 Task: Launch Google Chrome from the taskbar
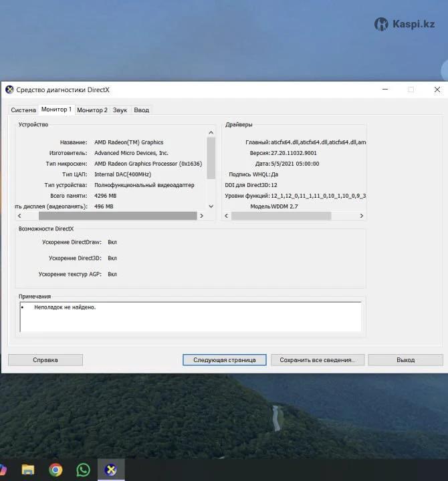click(x=56, y=470)
